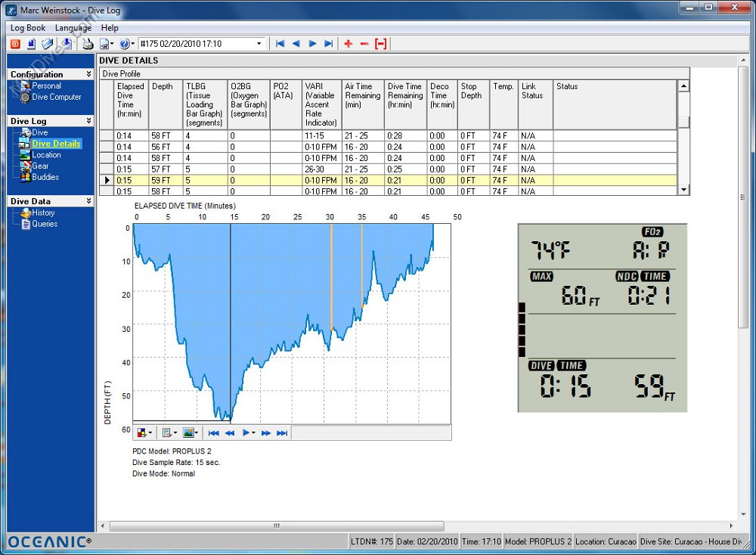Click the red plus add-dive icon
756x555 pixels.
tap(348, 44)
